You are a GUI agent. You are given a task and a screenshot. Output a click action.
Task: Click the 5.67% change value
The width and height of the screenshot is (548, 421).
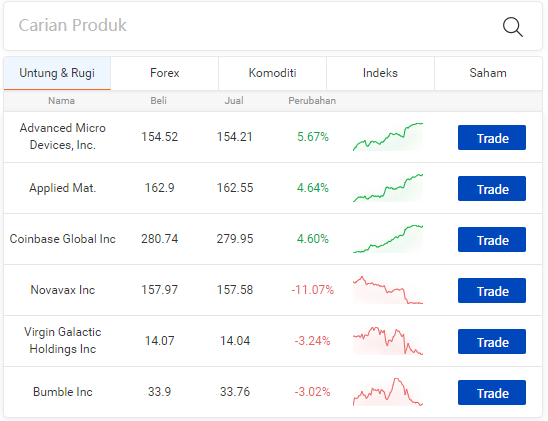(x=313, y=137)
